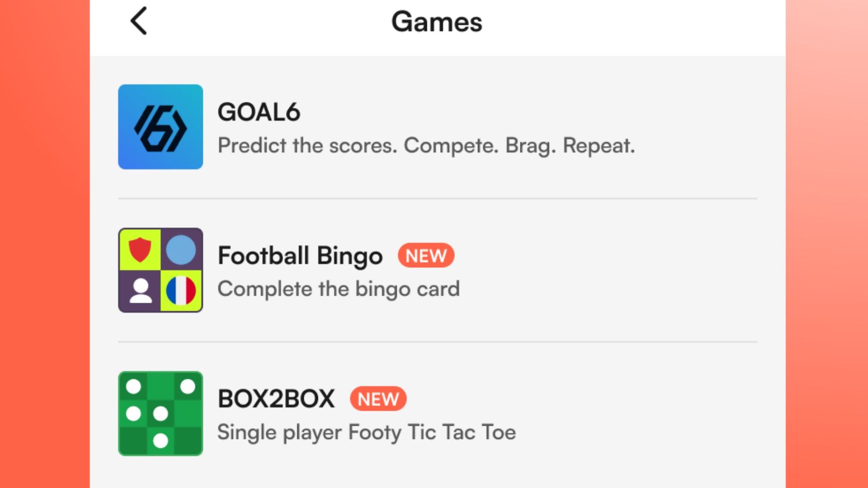The height and width of the screenshot is (488, 868).
Task: Click the French flag tile in Football Bingo icon
Action: pos(181,289)
